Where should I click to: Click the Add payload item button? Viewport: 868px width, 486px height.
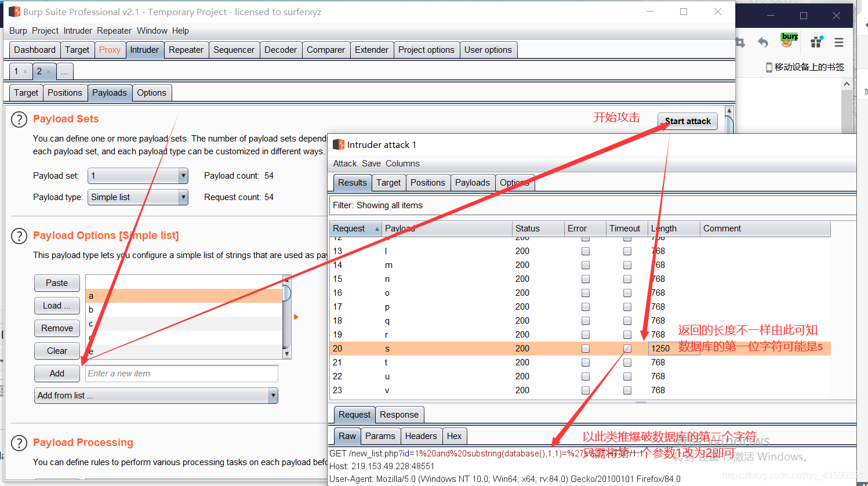tap(57, 373)
